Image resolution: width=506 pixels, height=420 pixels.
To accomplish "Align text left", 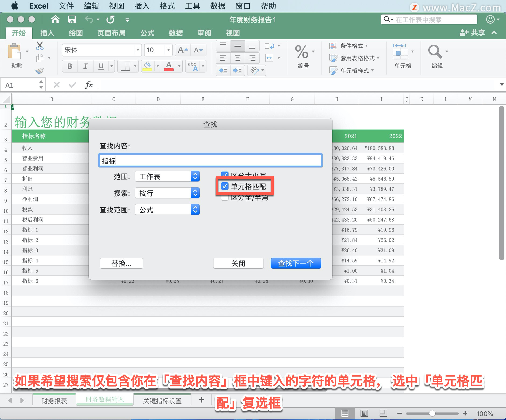I will click(x=223, y=58).
